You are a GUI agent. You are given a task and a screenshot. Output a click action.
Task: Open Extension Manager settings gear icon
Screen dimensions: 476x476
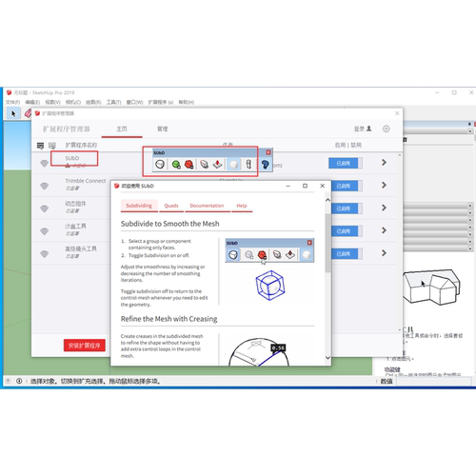click(387, 129)
